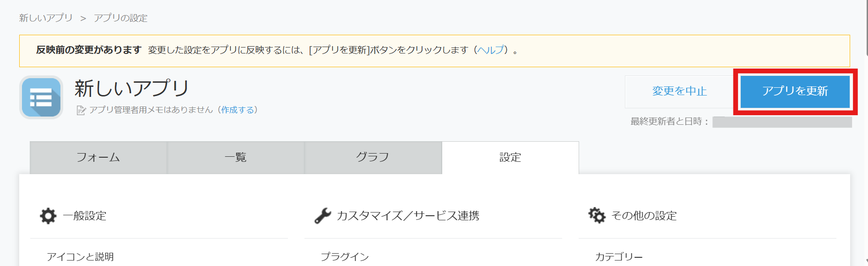Click the gear icon beside 一般設定
Viewport: 868px width, 266px height.
[48, 216]
